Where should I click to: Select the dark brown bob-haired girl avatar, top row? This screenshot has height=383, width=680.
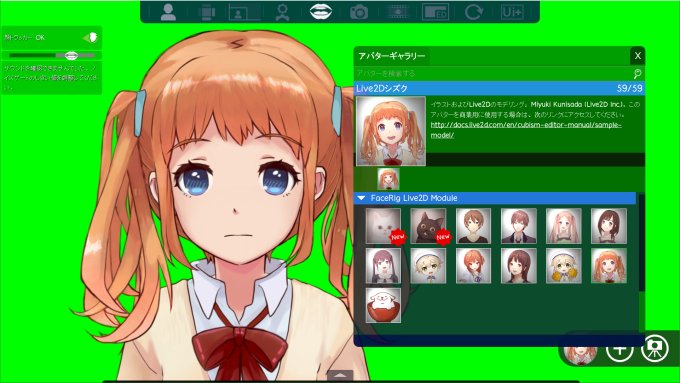click(609, 226)
